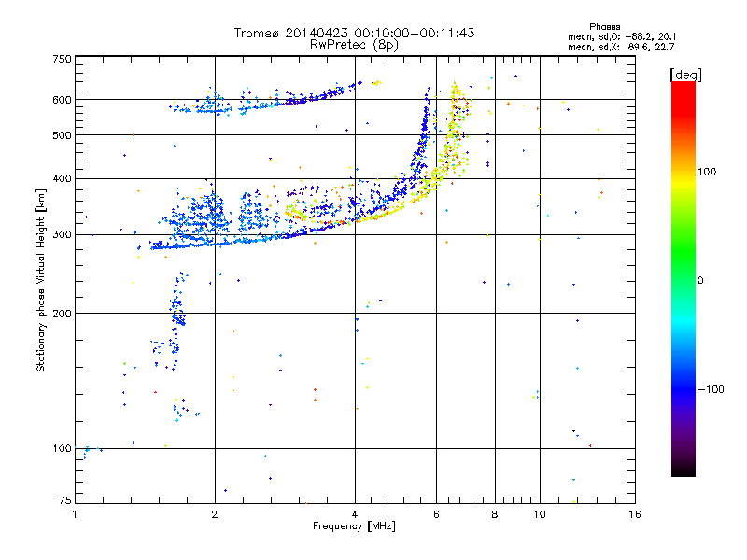Click the height axis tick label "75"

pos(65,500)
